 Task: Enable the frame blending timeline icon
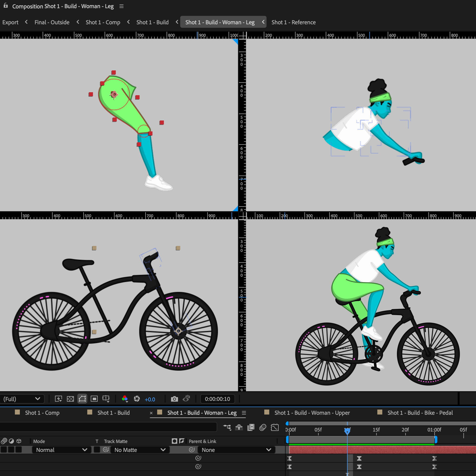(251, 427)
